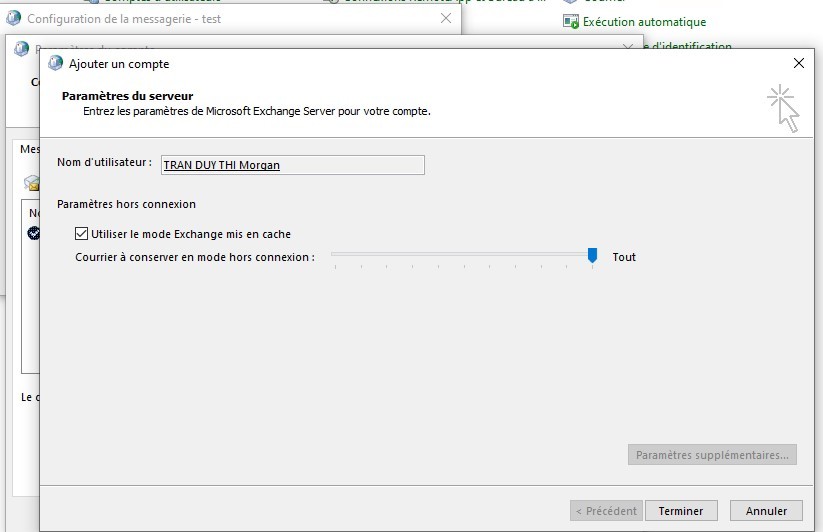This screenshot has width=823, height=532.
Task: Click the Nom d'utilisateur text field
Action: [x=292, y=165]
